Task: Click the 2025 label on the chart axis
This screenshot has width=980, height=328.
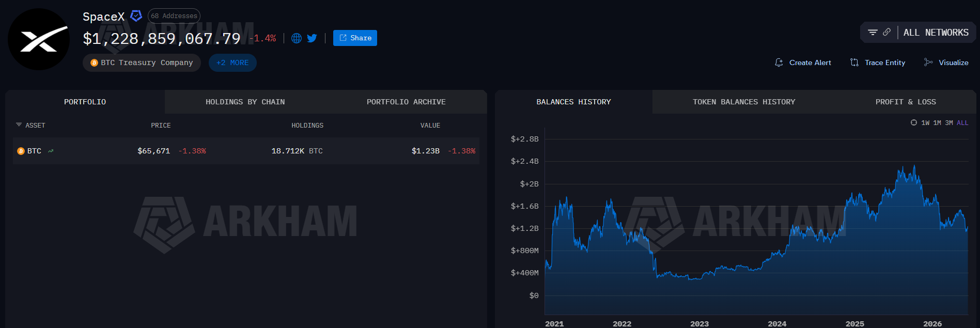Action: (854, 324)
